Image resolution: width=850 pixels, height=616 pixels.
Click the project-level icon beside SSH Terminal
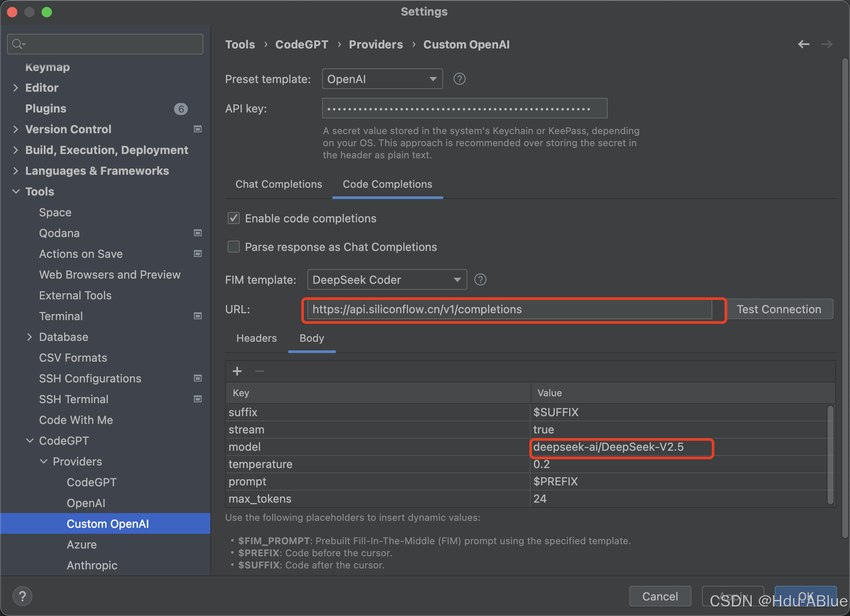pos(198,399)
